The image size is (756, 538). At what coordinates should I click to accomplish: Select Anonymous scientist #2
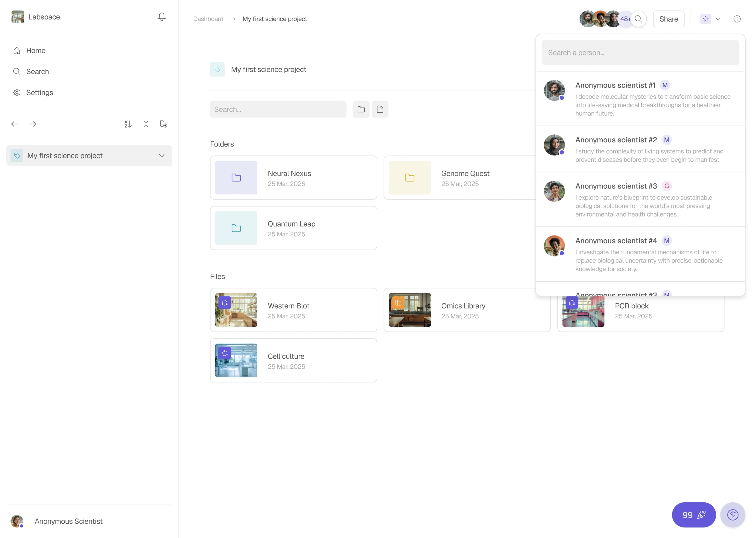[640, 149]
